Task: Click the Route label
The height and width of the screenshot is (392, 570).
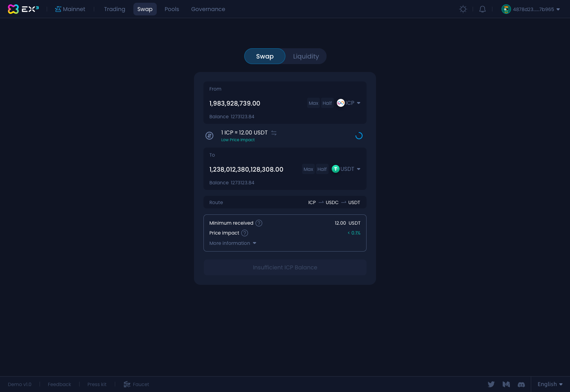Action: [x=216, y=203]
